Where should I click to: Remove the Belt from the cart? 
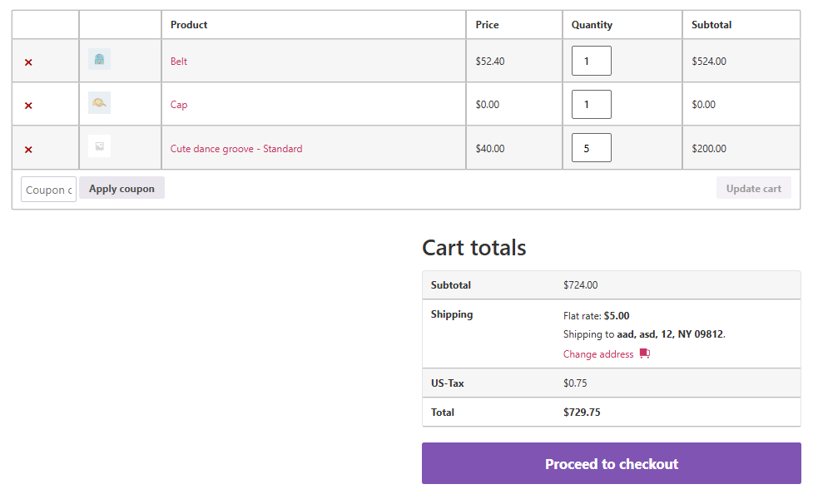tap(28, 62)
